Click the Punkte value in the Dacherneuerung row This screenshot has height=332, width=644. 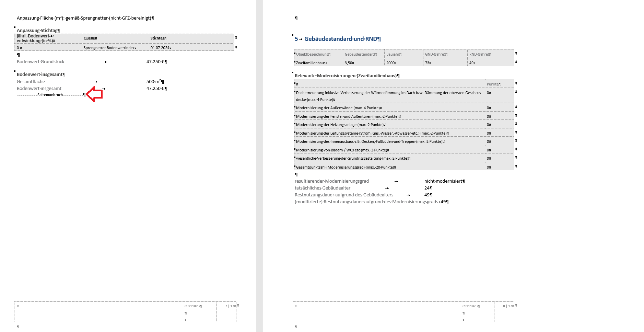[x=489, y=93]
